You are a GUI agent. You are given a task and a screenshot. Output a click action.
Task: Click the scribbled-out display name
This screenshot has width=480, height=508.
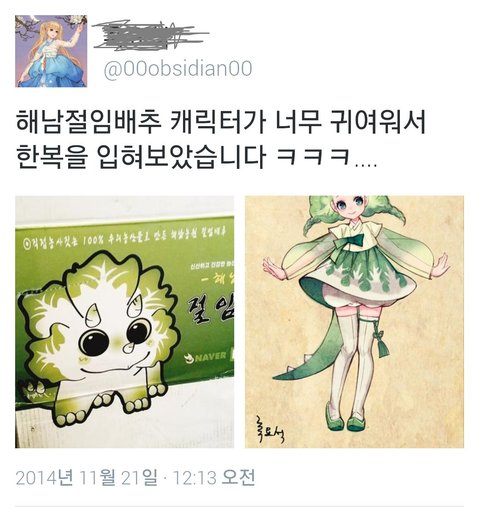pos(150,36)
